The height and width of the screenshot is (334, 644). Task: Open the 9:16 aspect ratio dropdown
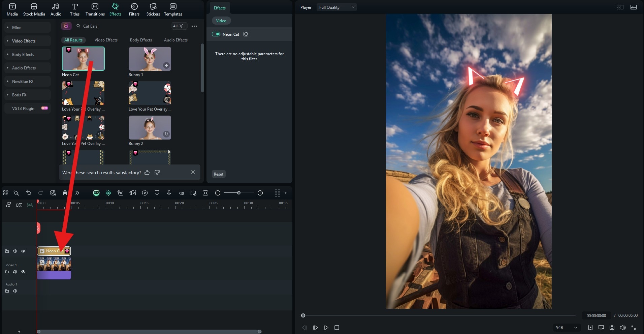pyautogui.click(x=566, y=328)
